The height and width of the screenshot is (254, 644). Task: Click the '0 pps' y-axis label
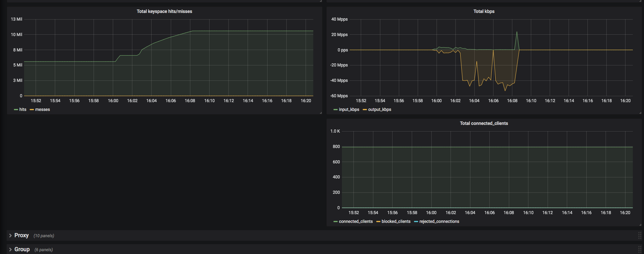click(343, 50)
